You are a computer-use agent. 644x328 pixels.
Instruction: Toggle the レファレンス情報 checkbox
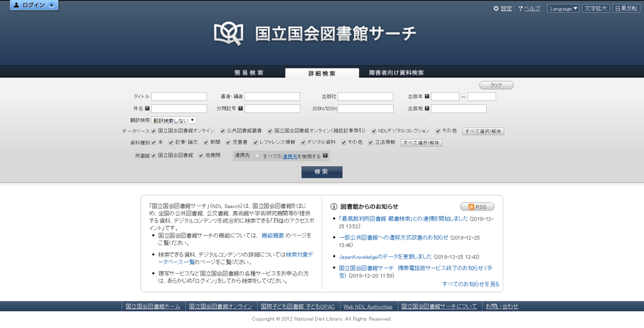click(x=256, y=143)
